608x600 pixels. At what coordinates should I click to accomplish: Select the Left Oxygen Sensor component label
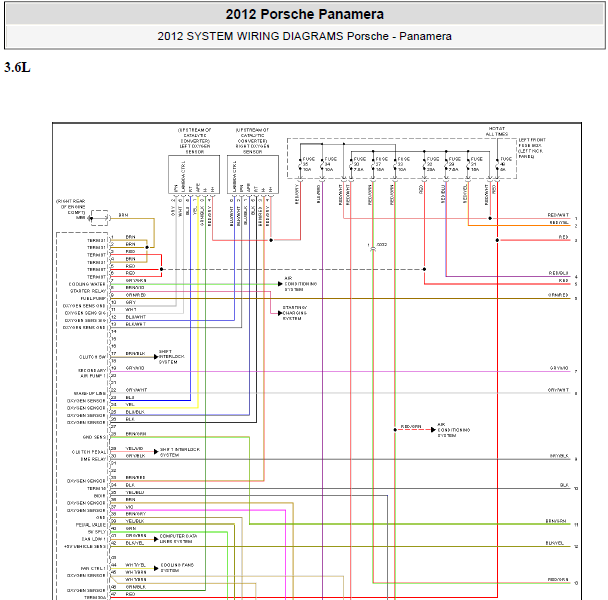pos(194,141)
